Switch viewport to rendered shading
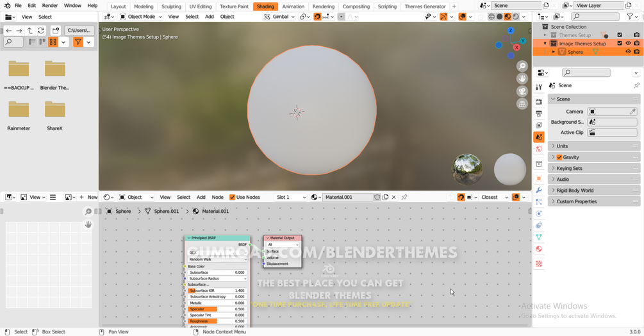644x336 pixels. click(x=516, y=17)
